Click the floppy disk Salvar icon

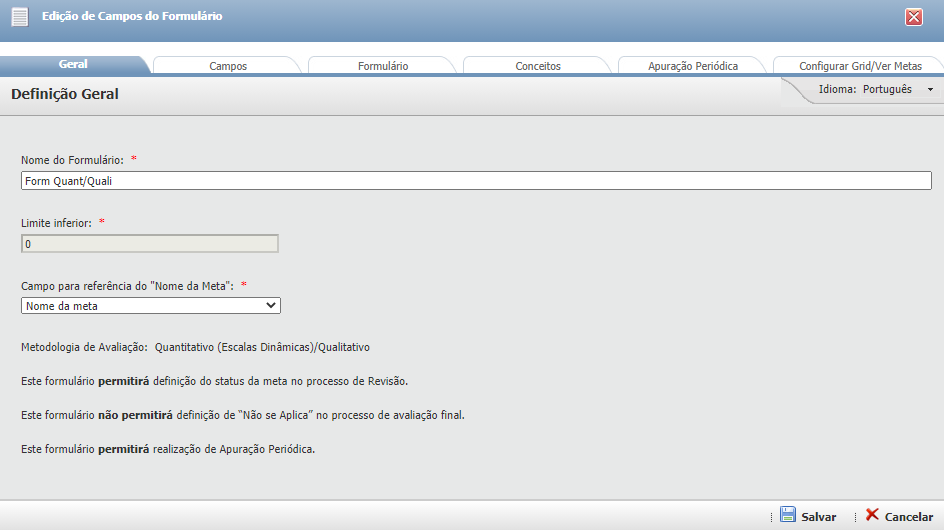pos(788,515)
